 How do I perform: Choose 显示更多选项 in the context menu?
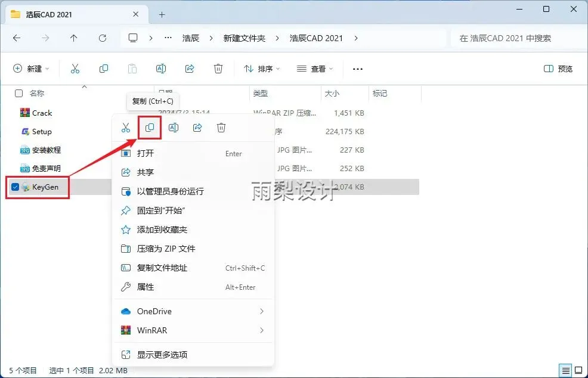point(193,354)
